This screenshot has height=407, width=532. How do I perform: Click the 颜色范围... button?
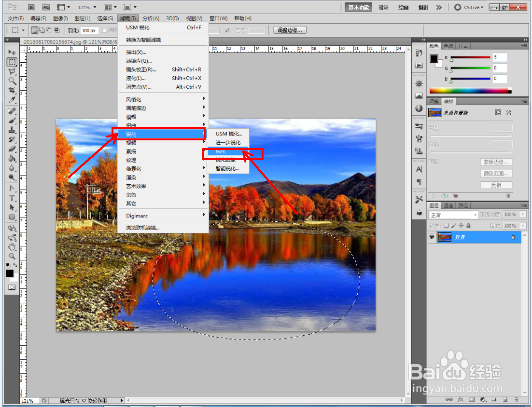pos(496,174)
